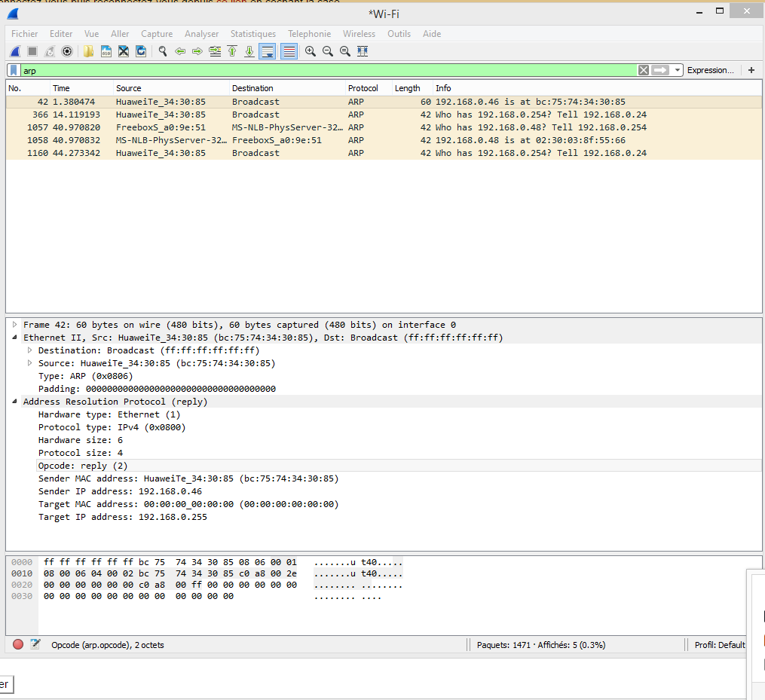Go forward to next packet
This screenshot has height=700, width=765.
tap(197, 51)
